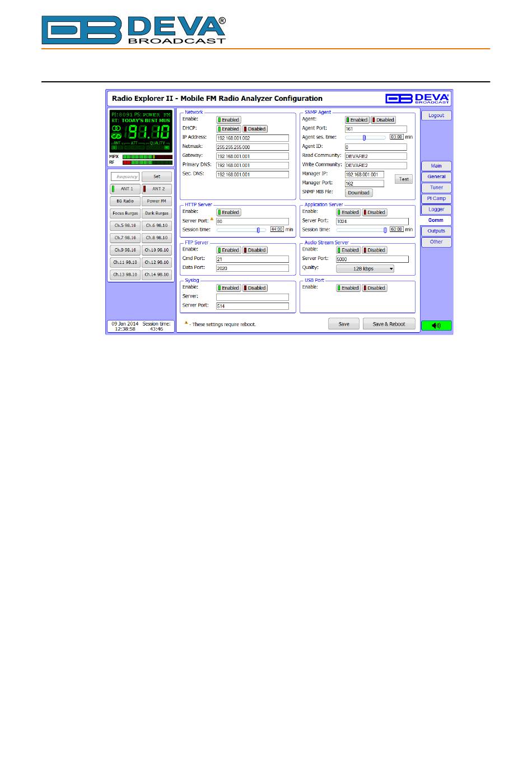Select preset Ch.13 98.10
Viewport: 532px width, 762px height.
coord(125,275)
